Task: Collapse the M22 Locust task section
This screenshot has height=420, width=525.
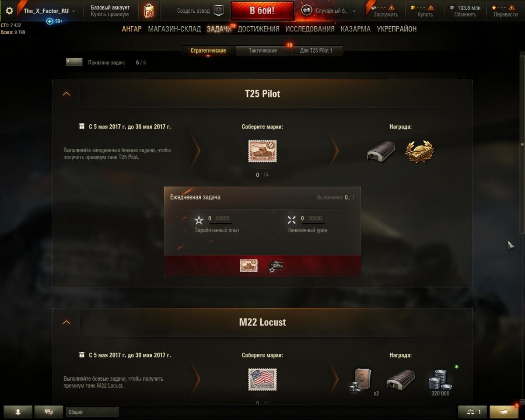Action: pyautogui.click(x=66, y=322)
